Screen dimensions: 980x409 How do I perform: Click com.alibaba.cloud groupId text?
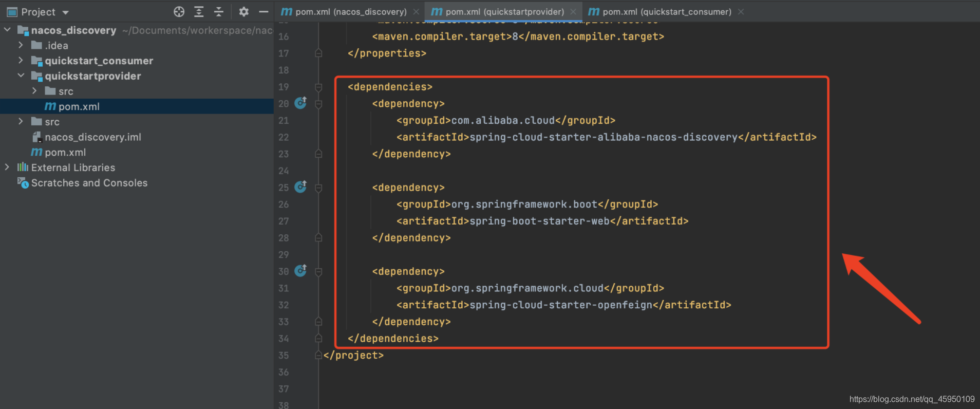tap(503, 120)
